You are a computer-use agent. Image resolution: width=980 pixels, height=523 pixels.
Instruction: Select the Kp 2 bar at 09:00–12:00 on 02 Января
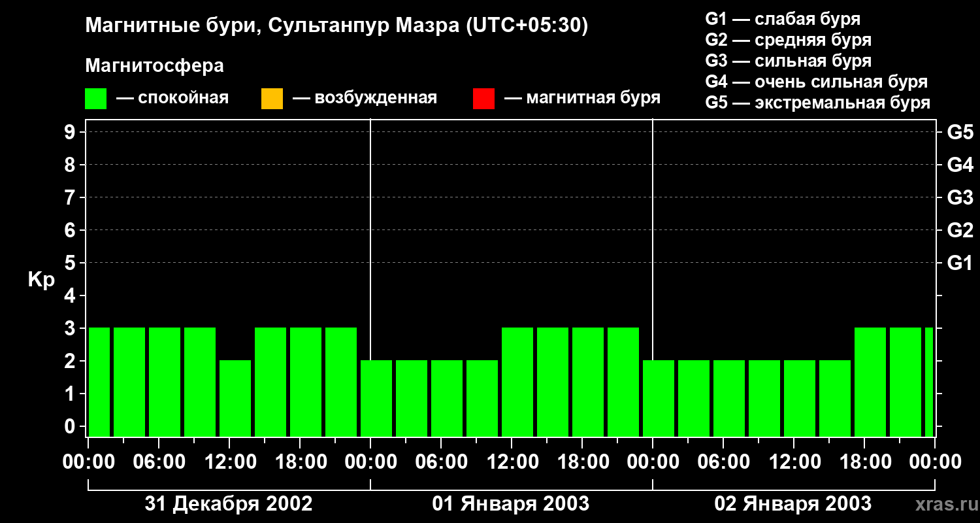point(764,398)
